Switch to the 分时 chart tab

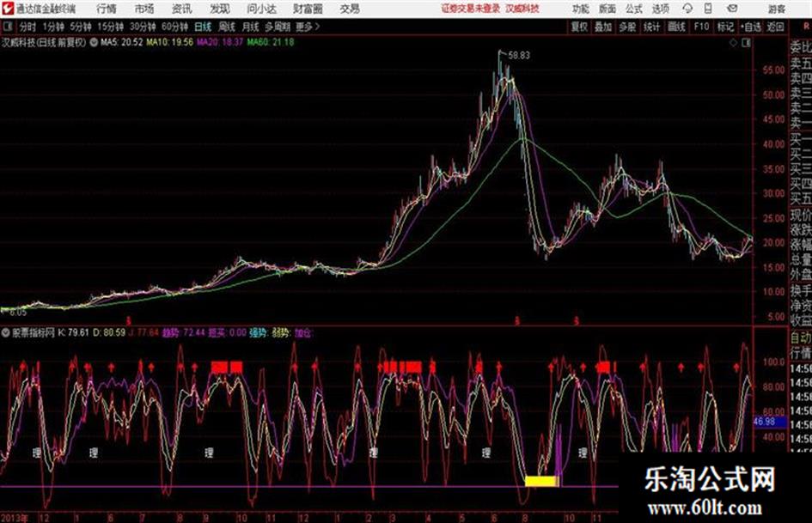(27, 27)
